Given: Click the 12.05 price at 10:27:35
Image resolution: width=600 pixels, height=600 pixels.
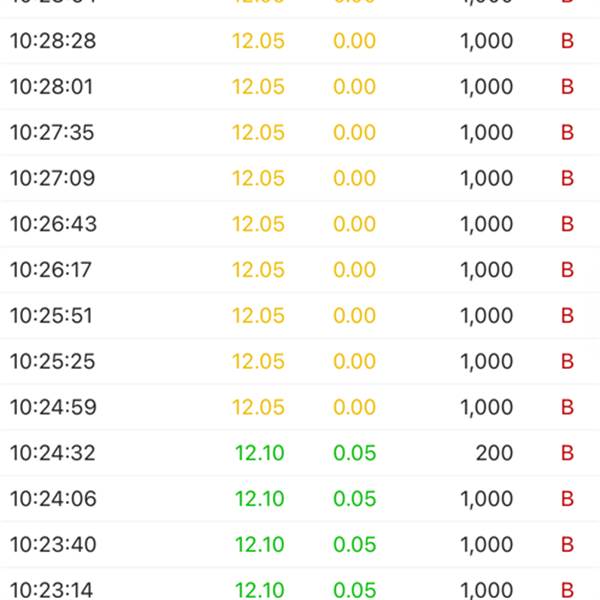Looking at the screenshot, I should point(258,133).
